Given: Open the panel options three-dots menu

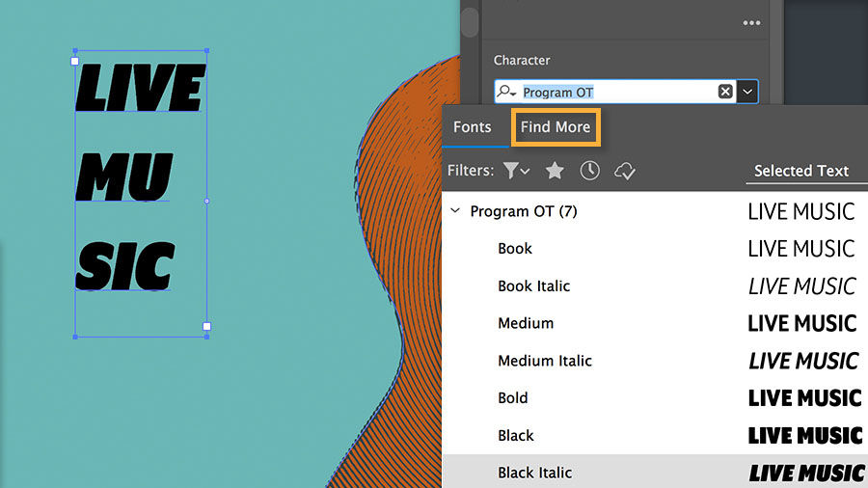Looking at the screenshot, I should coord(751,23).
